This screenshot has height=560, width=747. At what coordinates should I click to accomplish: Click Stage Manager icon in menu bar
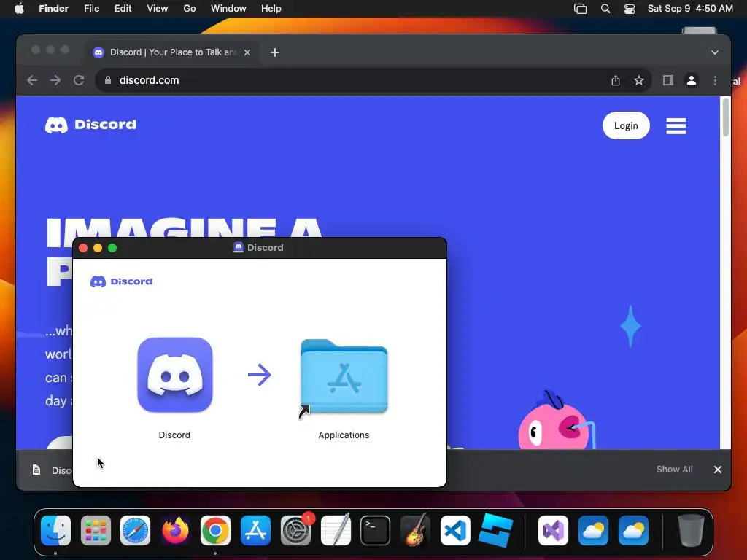[x=580, y=9]
